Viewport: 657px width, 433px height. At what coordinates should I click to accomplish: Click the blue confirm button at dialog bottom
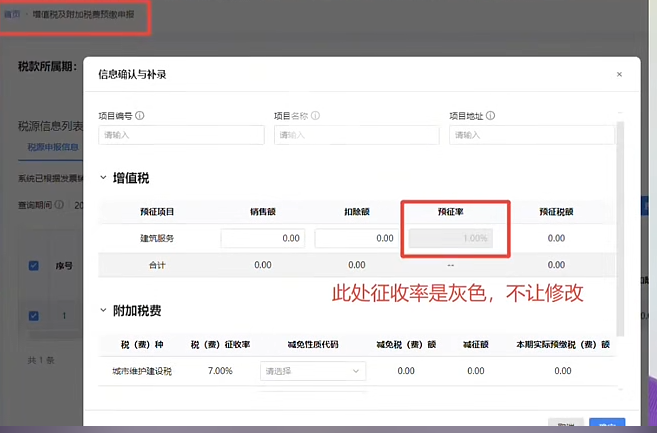click(607, 425)
